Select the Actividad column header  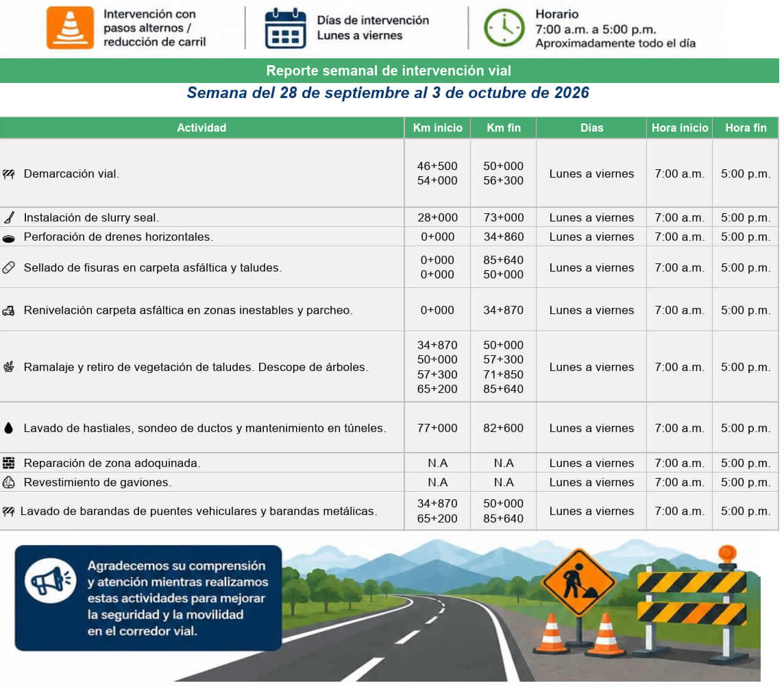[x=201, y=128]
